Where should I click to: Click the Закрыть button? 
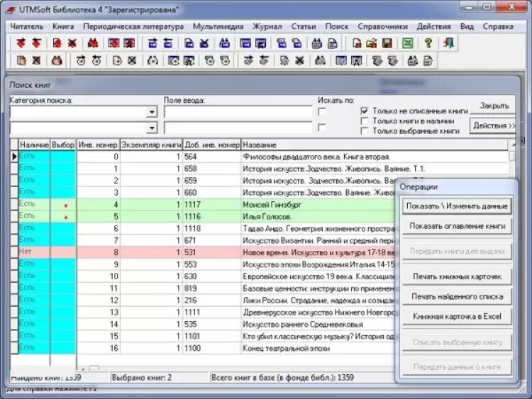pyautogui.click(x=493, y=106)
